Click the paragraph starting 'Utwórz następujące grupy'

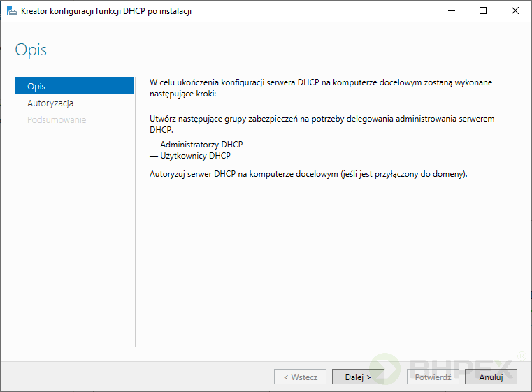pos(322,124)
